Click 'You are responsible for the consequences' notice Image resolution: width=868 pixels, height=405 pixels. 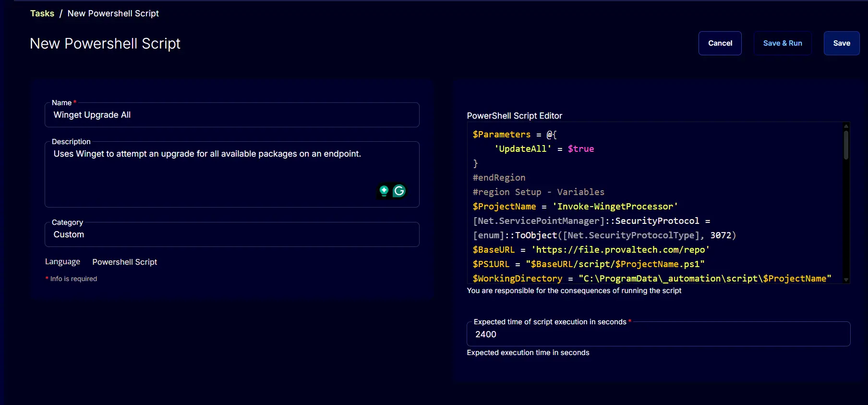tap(574, 291)
